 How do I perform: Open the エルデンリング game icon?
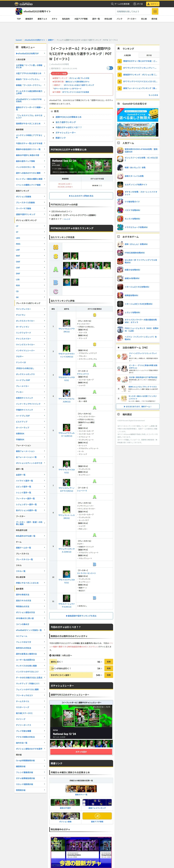click(x=120, y=185)
